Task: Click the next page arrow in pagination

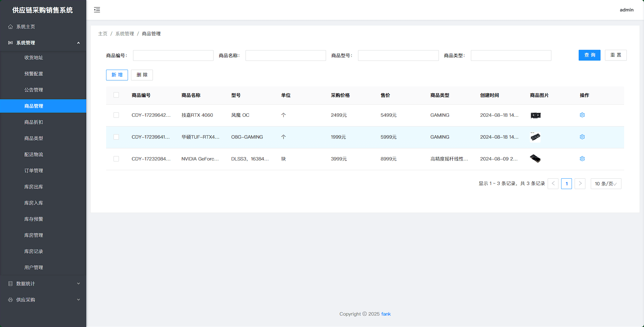Action: pyautogui.click(x=580, y=184)
